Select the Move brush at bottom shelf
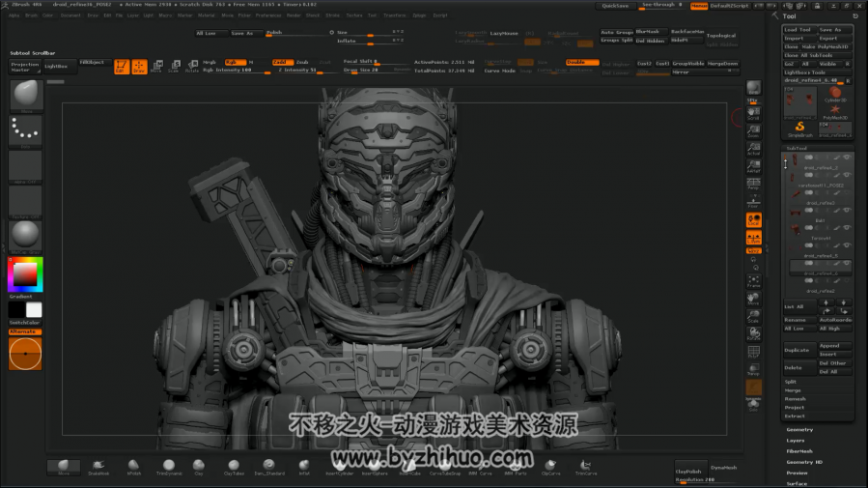Viewport: 868px width, 488px height. coord(64,467)
